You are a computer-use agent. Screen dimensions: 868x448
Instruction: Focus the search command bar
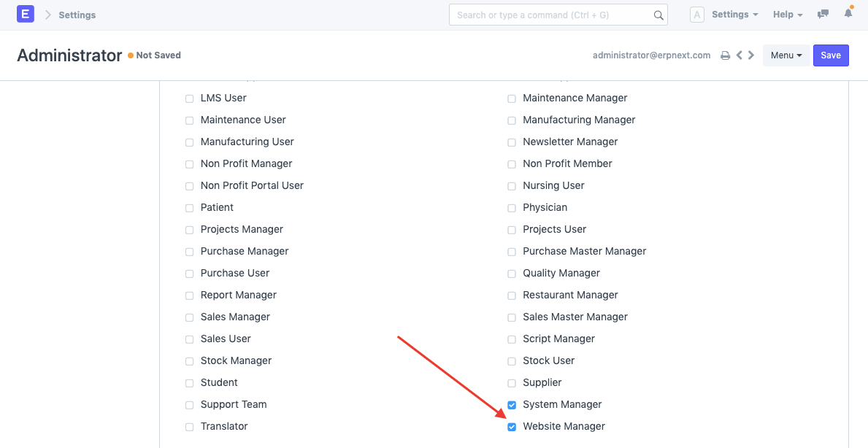[x=551, y=15]
